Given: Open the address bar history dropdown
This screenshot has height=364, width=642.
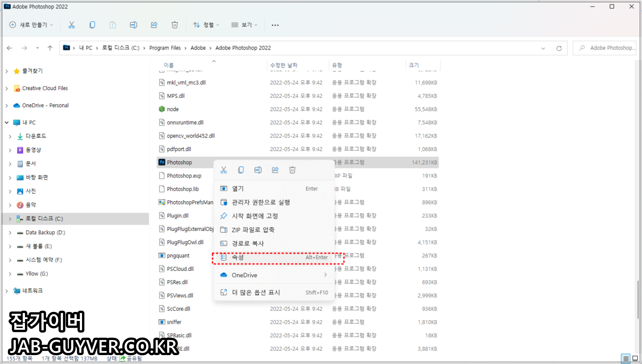Looking at the screenshot, I should (543, 48).
